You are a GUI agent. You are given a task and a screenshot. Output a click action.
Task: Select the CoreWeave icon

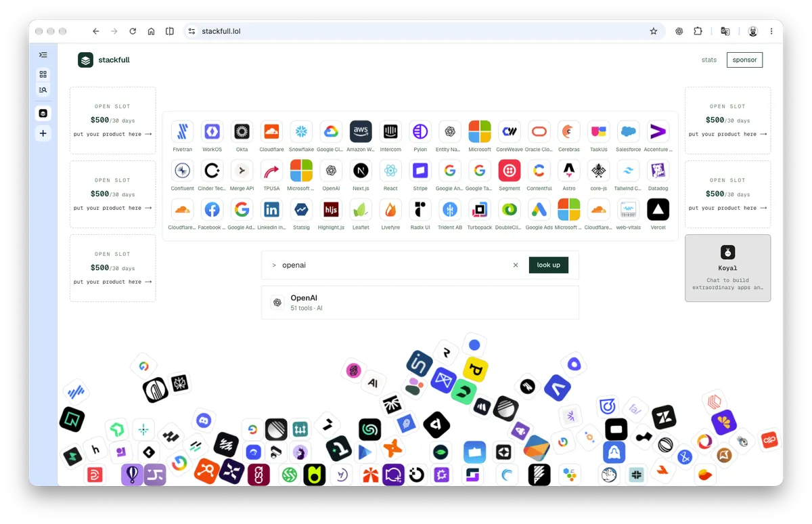coord(510,131)
